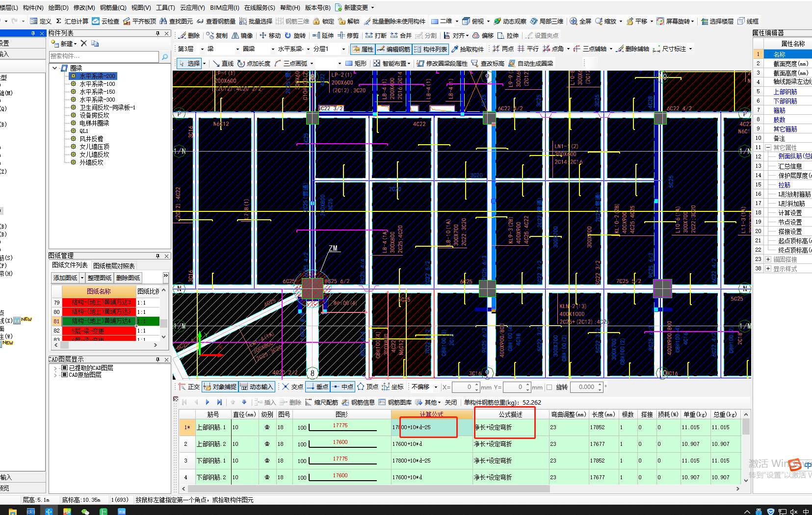Click the 移动 move tool
812x515 pixels.
(270, 35)
